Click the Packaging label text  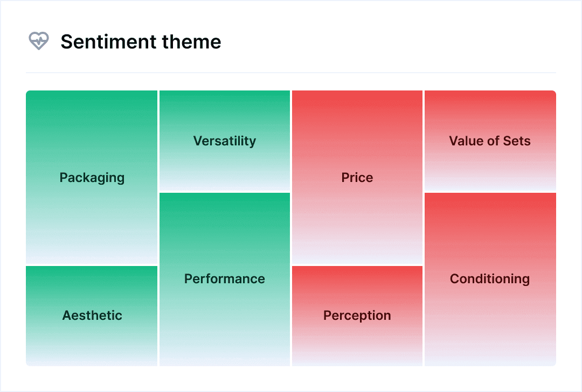click(x=92, y=178)
